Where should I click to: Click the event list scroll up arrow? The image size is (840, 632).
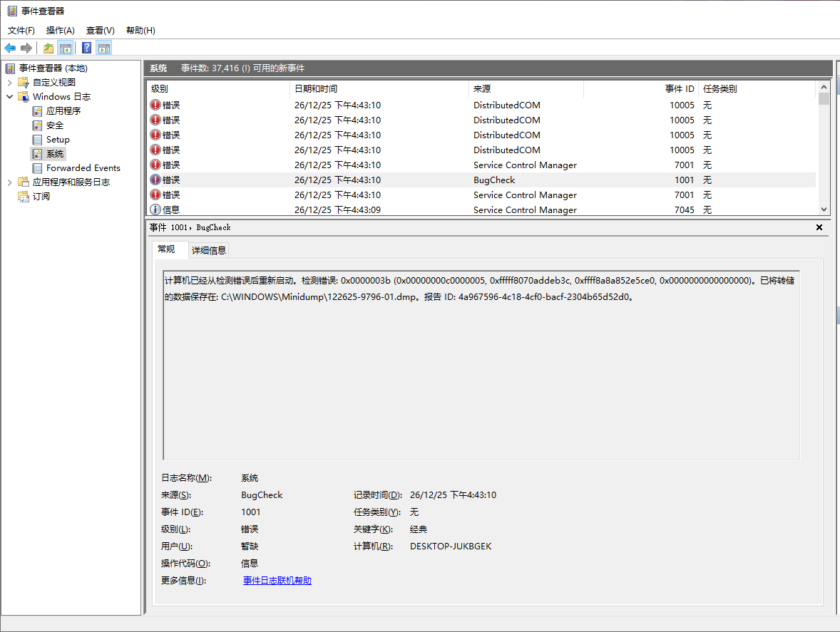pos(824,87)
